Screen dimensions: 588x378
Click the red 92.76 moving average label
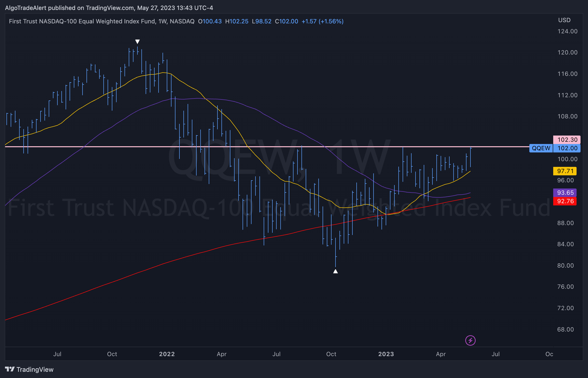(x=565, y=201)
